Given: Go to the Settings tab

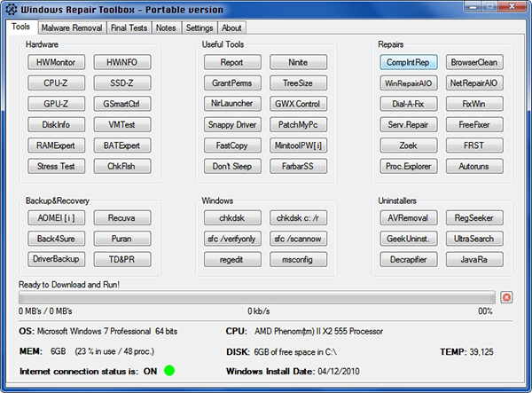Looking at the screenshot, I should (x=199, y=28).
